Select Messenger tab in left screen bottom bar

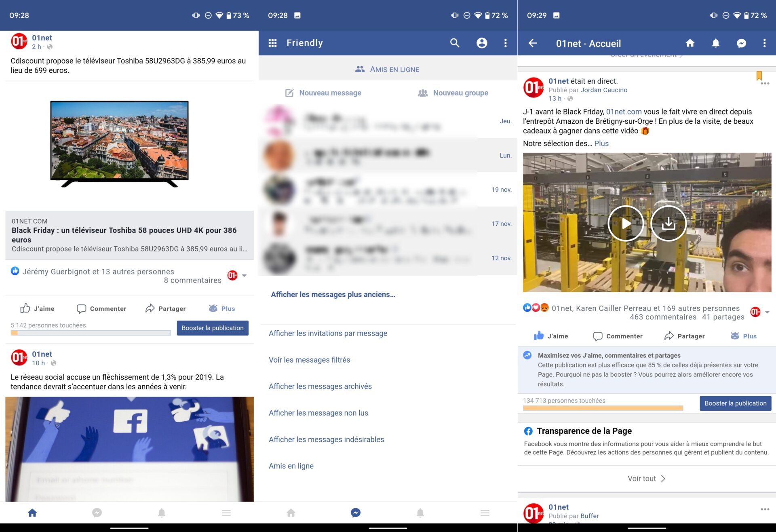97,513
